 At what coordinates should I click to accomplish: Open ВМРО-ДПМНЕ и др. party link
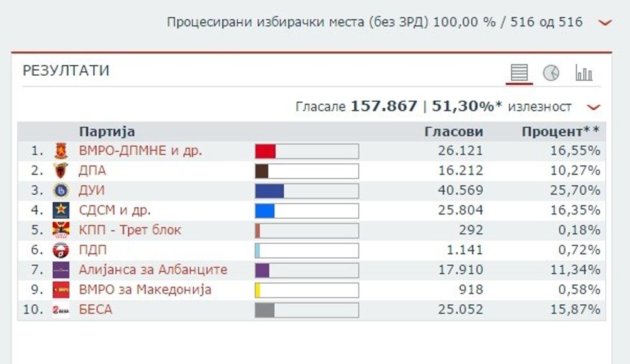click(x=140, y=152)
